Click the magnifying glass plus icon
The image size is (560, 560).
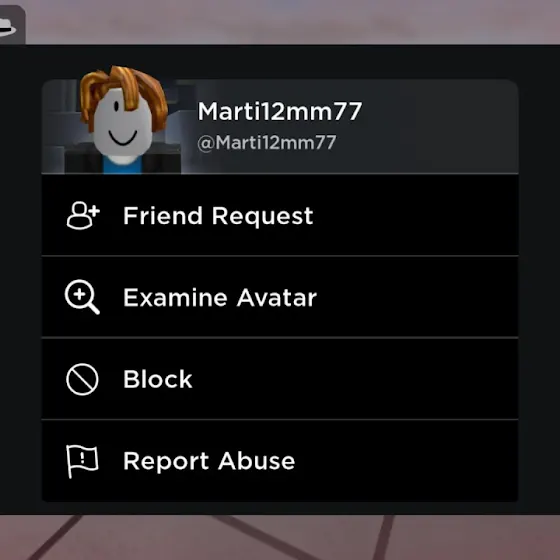coord(82,297)
